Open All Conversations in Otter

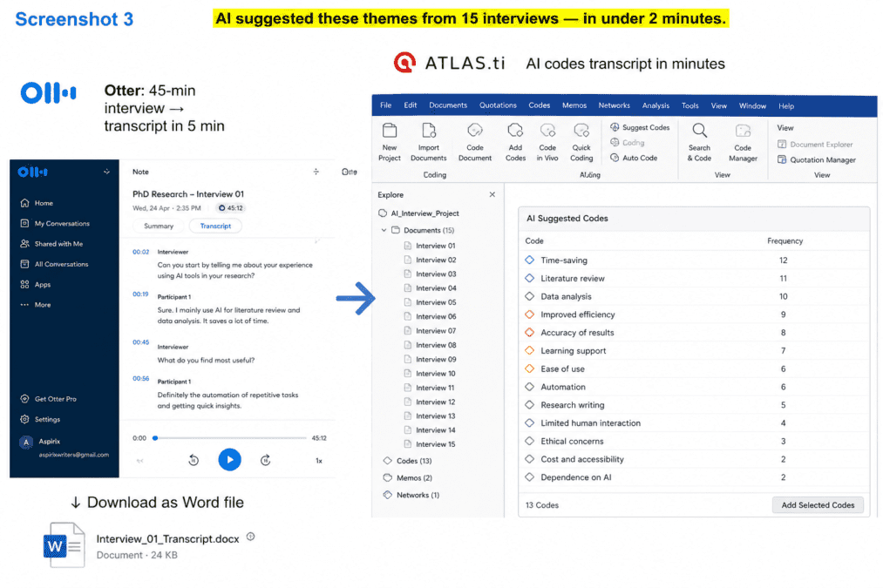click(x=55, y=264)
